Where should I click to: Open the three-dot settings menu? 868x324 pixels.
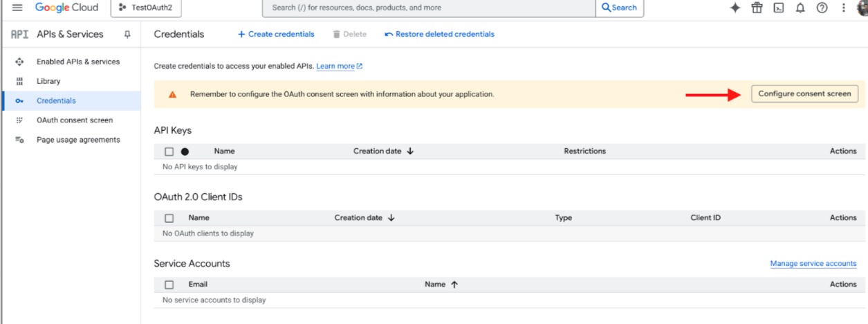(843, 8)
